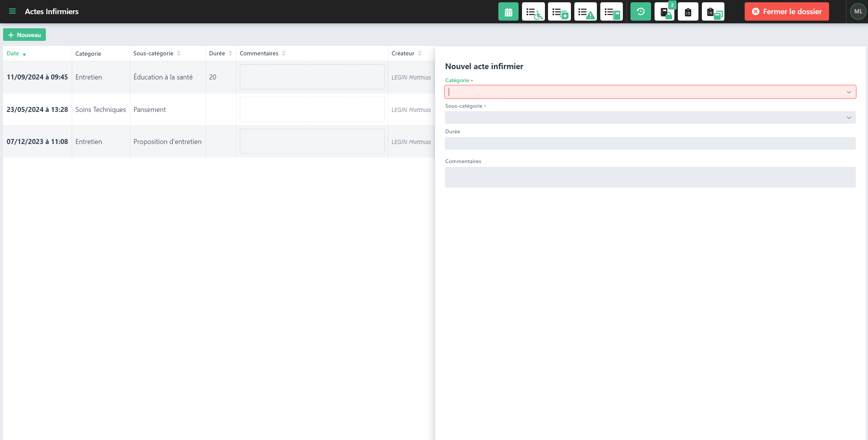
Task: Click Fermer le dossier button
Action: (787, 11)
